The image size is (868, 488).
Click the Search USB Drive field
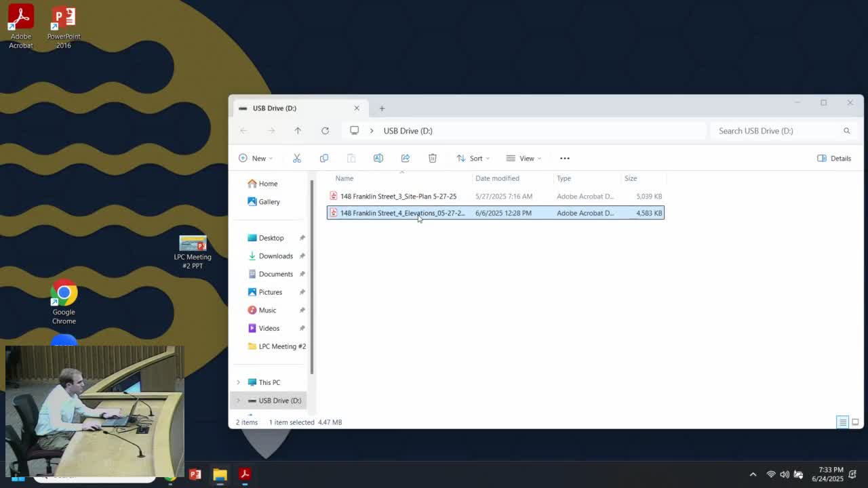tap(775, 131)
